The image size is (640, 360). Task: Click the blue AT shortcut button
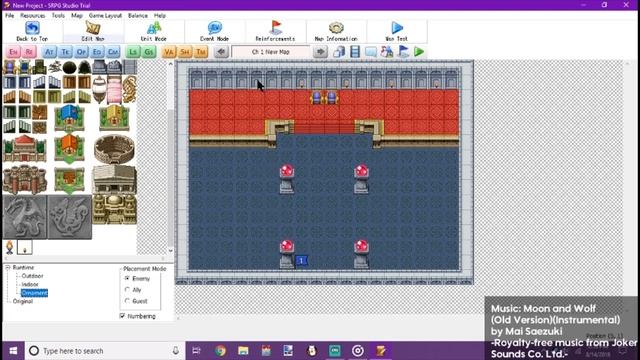[x=49, y=52]
